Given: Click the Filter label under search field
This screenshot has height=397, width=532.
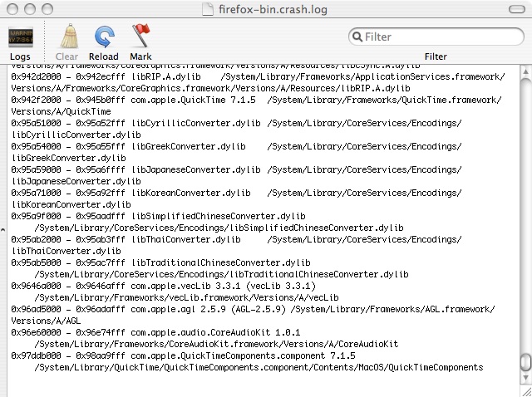Looking at the screenshot, I should click(436, 56).
